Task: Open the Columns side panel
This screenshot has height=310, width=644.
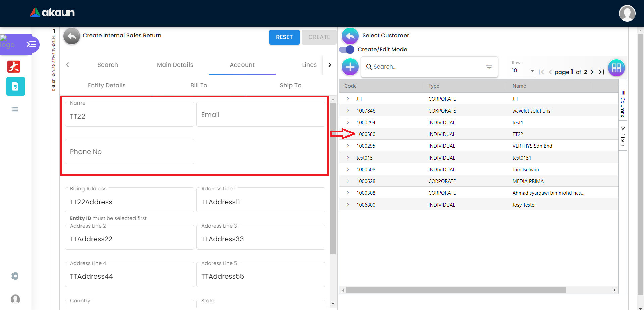Action: [x=623, y=103]
